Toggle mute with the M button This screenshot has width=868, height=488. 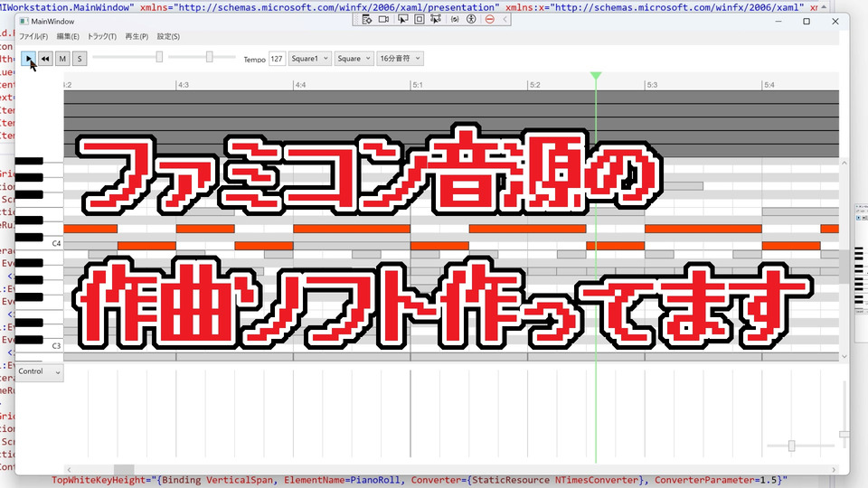click(62, 58)
